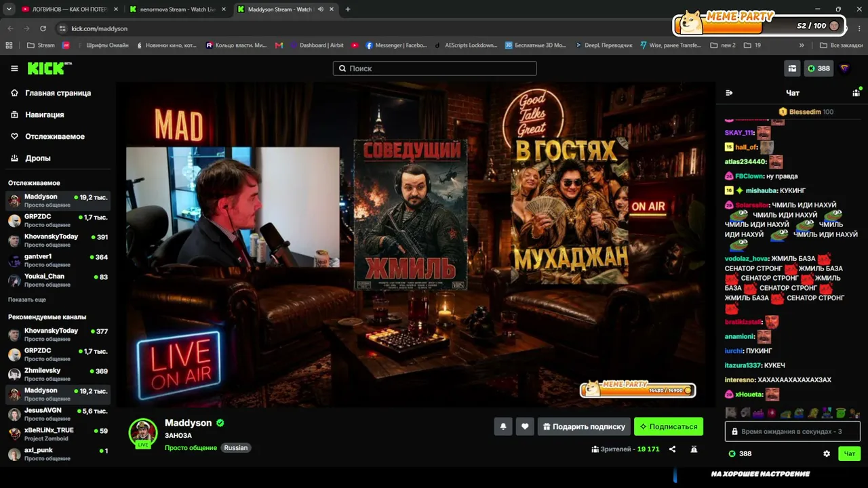Open Youkai_Chan channel in the followed list
Screen dimensions: 868x488
click(x=58, y=281)
